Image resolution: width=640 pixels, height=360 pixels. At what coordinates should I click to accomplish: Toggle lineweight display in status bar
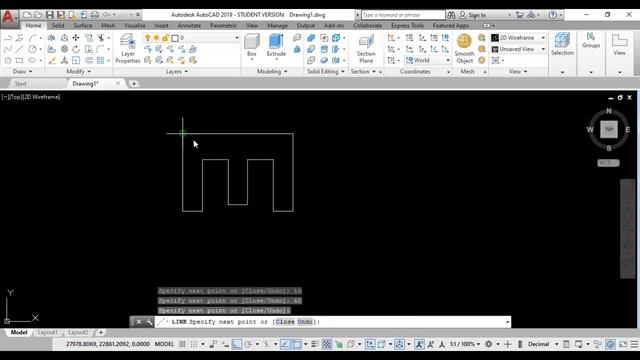pyautogui.click(x=315, y=344)
